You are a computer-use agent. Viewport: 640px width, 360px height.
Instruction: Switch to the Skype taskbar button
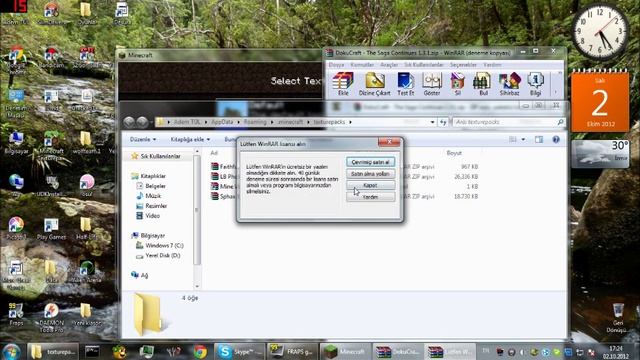click(239, 351)
